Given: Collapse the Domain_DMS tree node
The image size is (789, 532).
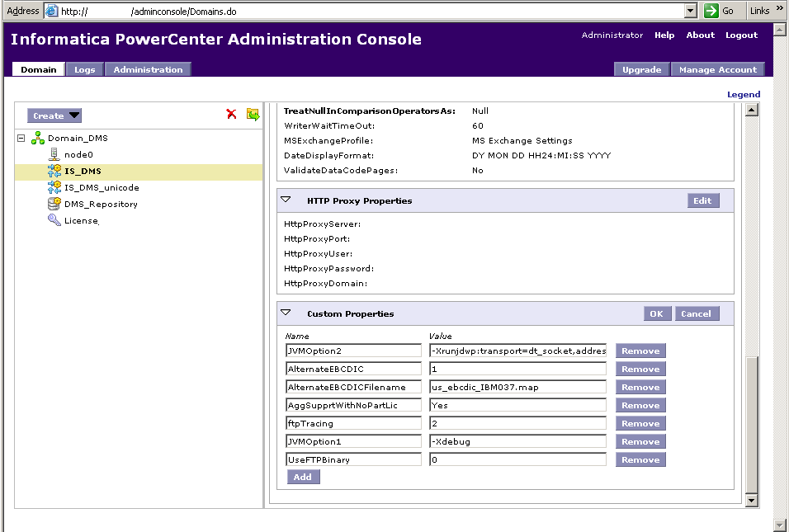Looking at the screenshot, I should [21, 138].
